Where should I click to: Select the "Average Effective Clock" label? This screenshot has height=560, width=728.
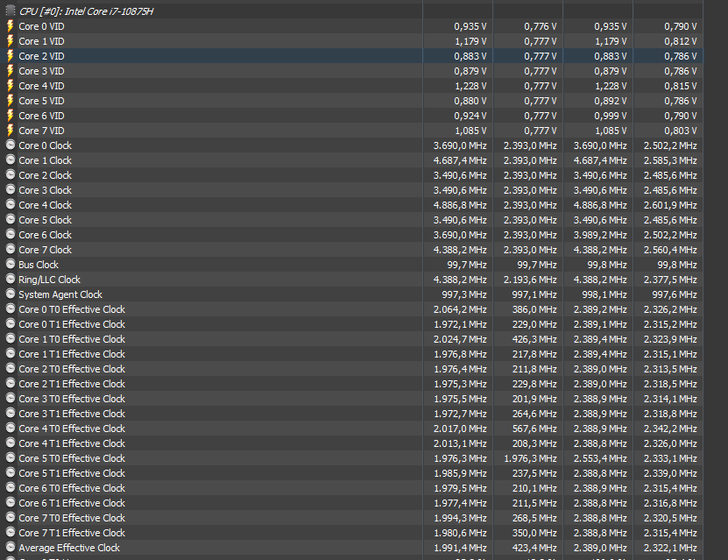(x=69, y=548)
